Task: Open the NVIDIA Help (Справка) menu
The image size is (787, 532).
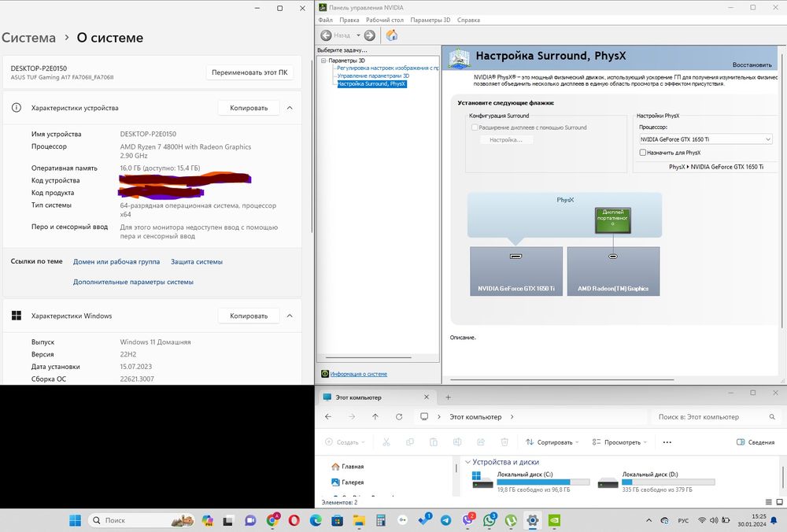Action: (x=468, y=20)
